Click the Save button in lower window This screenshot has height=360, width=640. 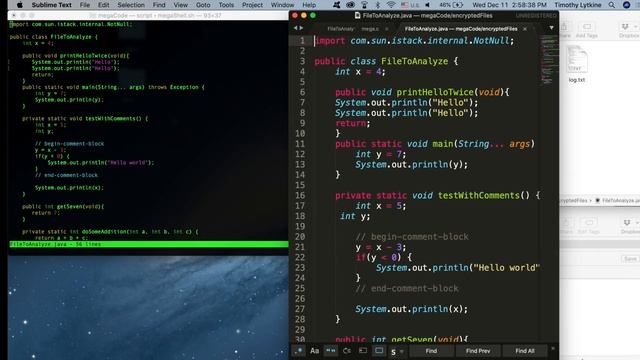[630, 259]
